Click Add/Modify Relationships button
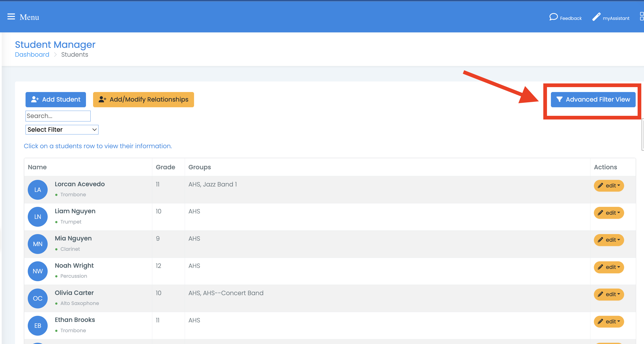 coord(143,99)
